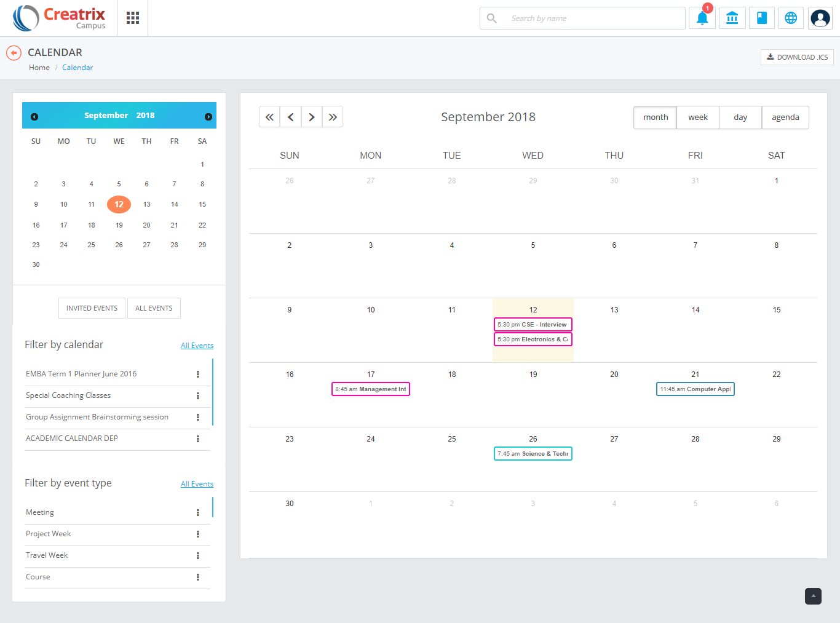The height and width of the screenshot is (623, 840).
Task: Open options for Group Assignment Brainstorming session
Action: click(x=198, y=417)
